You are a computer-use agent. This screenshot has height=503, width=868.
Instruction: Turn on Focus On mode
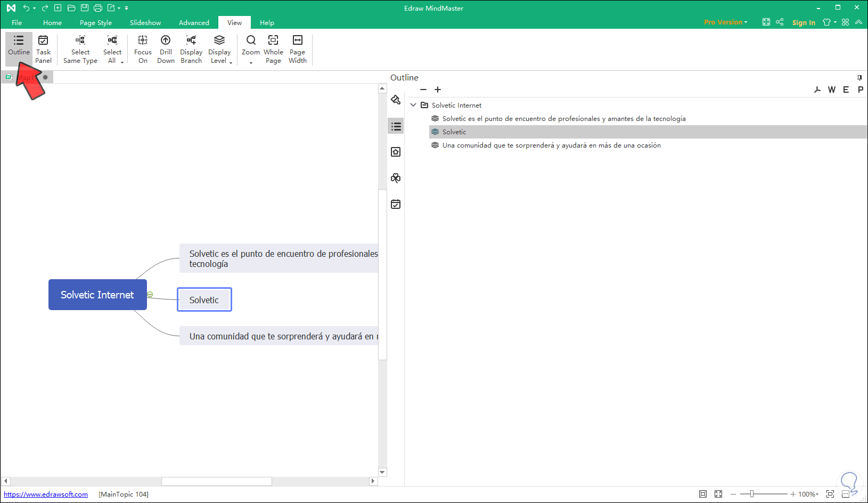(x=143, y=50)
